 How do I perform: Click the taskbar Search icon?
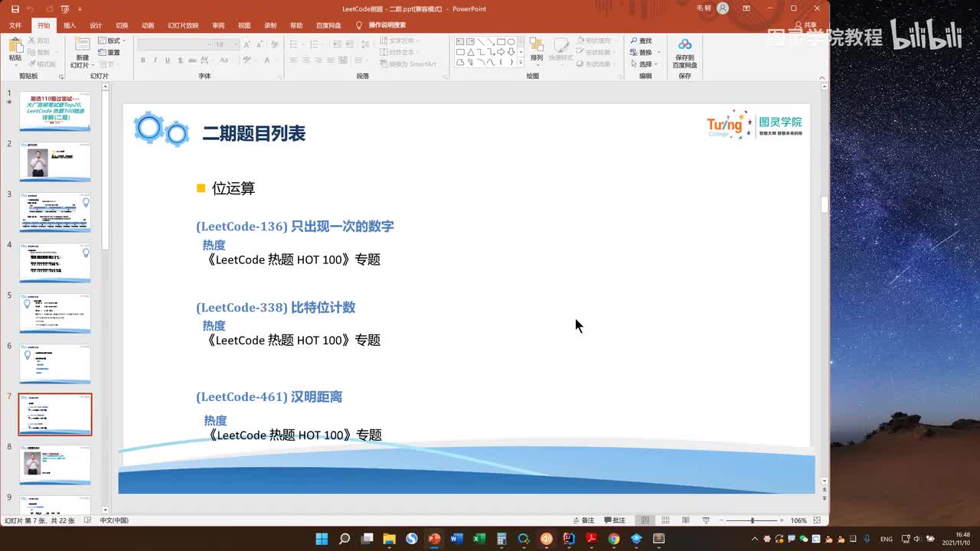(344, 539)
